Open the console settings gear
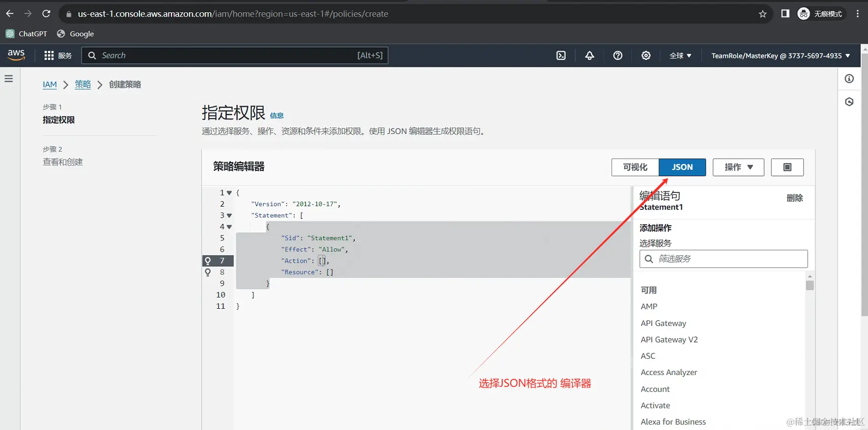 point(646,55)
